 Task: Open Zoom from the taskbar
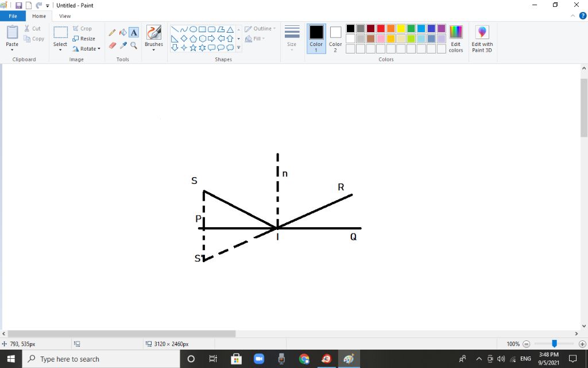(259, 359)
